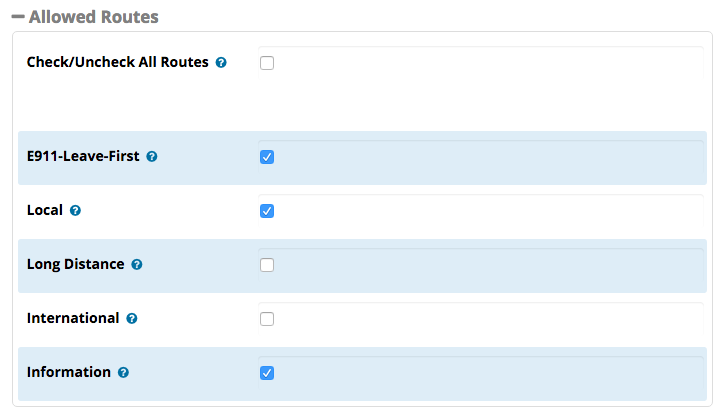
Task: Click the Information label text
Action: (69, 372)
